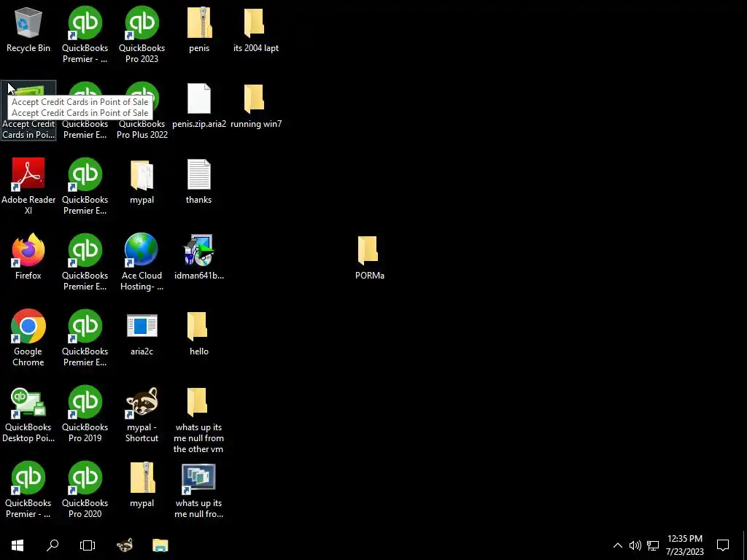The width and height of the screenshot is (747, 560).
Task: Select the mypal open folder icon
Action: coord(142,181)
